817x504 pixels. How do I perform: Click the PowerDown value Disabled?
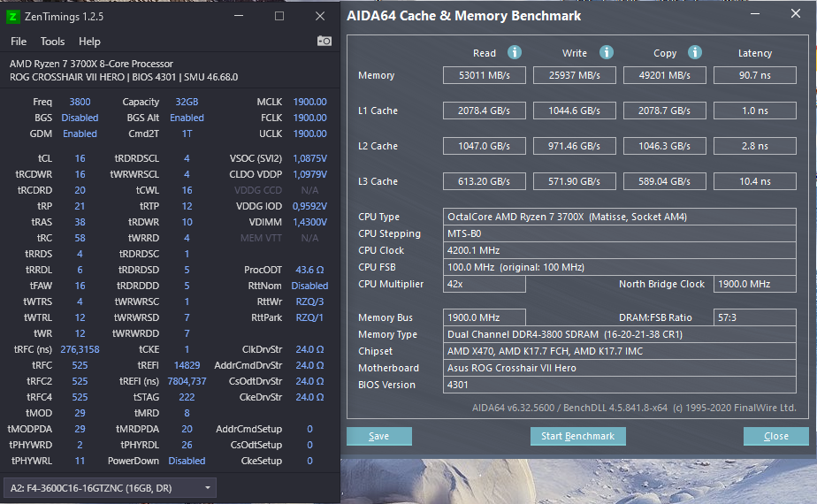[187, 461]
